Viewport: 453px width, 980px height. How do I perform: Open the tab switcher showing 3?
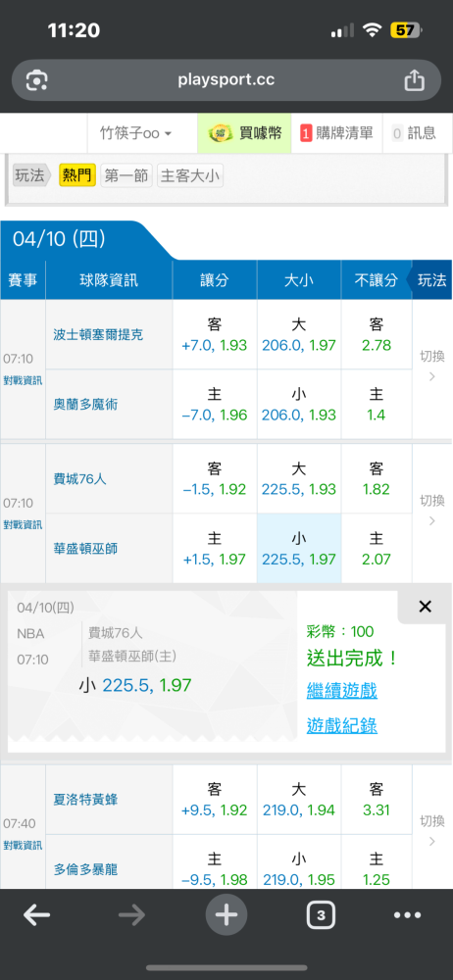pos(321,915)
